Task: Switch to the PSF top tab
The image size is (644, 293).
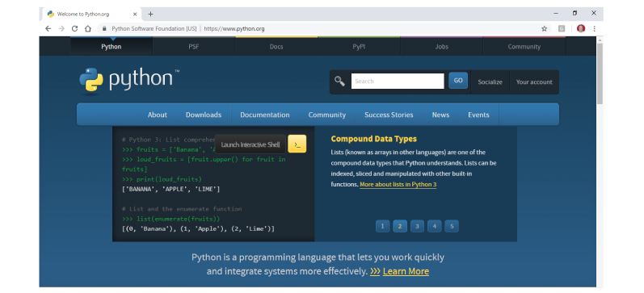Action: point(194,46)
